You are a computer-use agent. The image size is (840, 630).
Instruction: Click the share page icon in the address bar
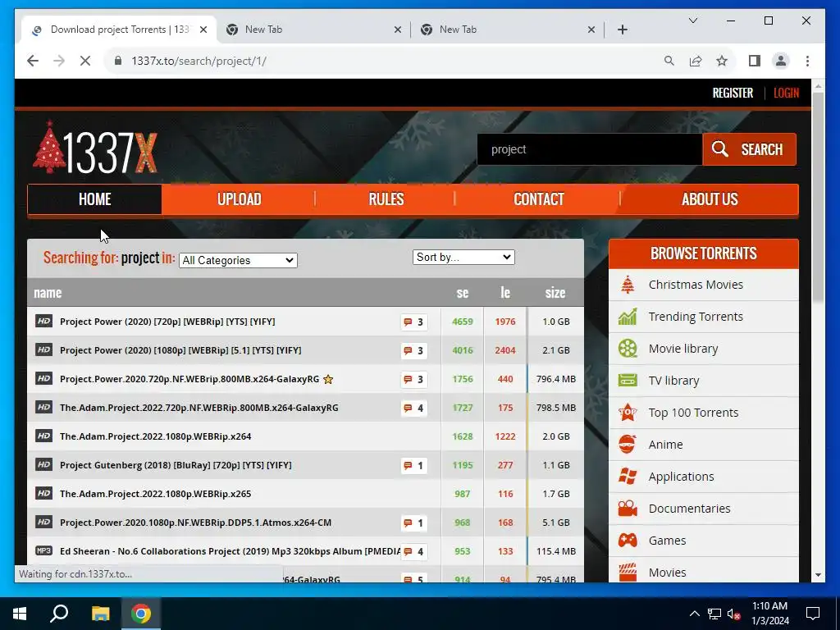click(x=696, y=61)
